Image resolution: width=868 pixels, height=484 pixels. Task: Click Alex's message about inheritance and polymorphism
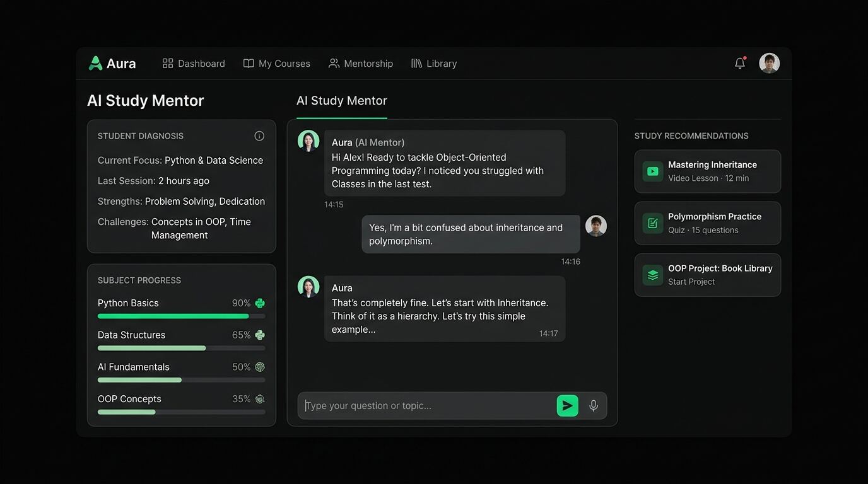coord(471,234)
